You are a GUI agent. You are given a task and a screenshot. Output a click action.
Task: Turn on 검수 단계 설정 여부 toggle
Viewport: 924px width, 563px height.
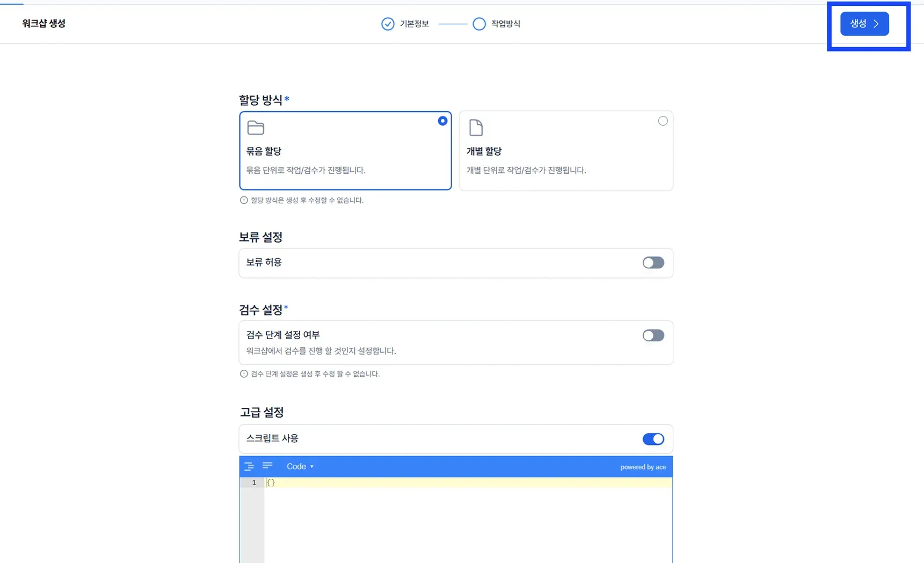653,335
